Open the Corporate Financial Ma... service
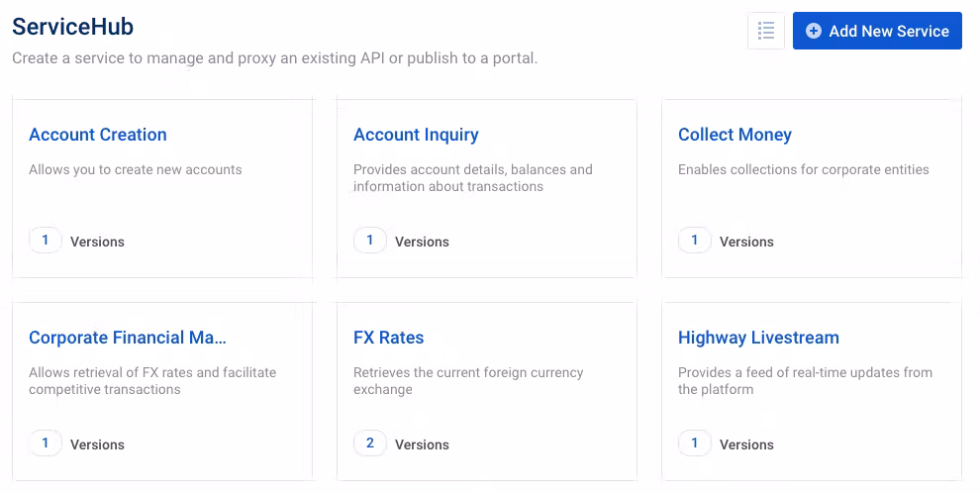The image size is (980, 493). tap(128, 338)
